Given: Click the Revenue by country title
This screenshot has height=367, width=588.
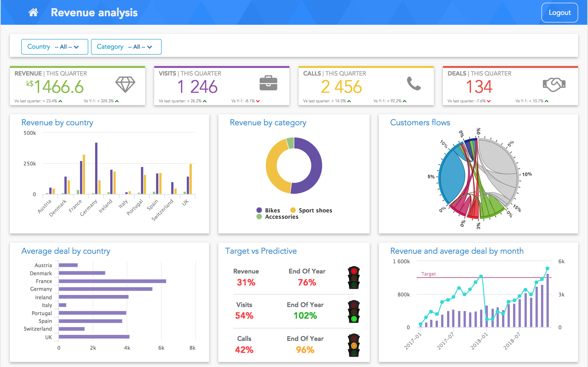Looking at the screenshot, I should pos(57,123).
